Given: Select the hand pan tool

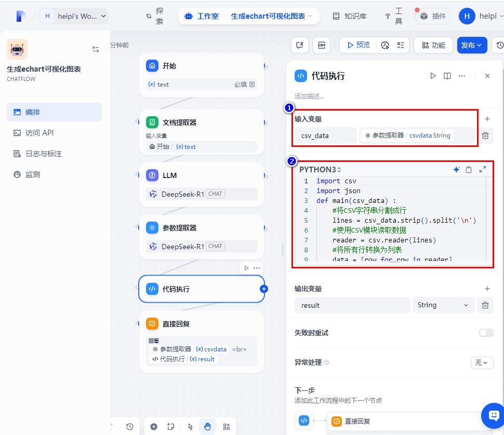Looking at the screenshot, I should pos(207,426).
